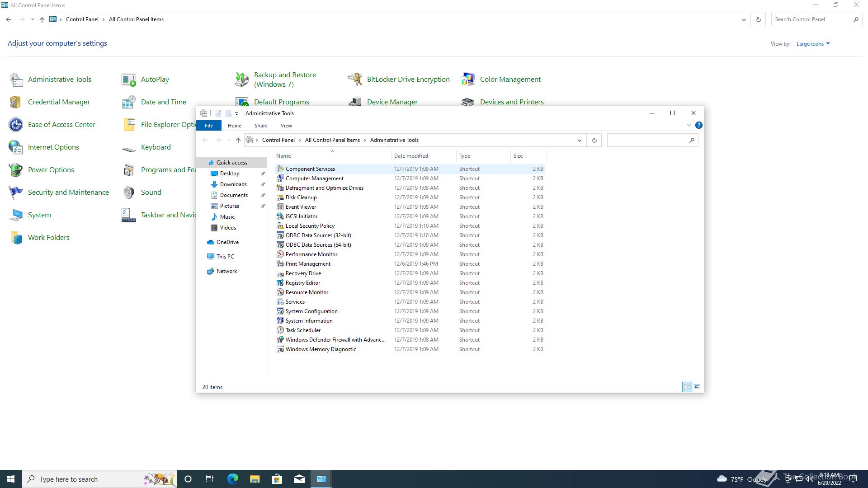Viewport: 868px width, 488px height.
Task: Open the Backup and Restore icon
Action: click(242, 80)
